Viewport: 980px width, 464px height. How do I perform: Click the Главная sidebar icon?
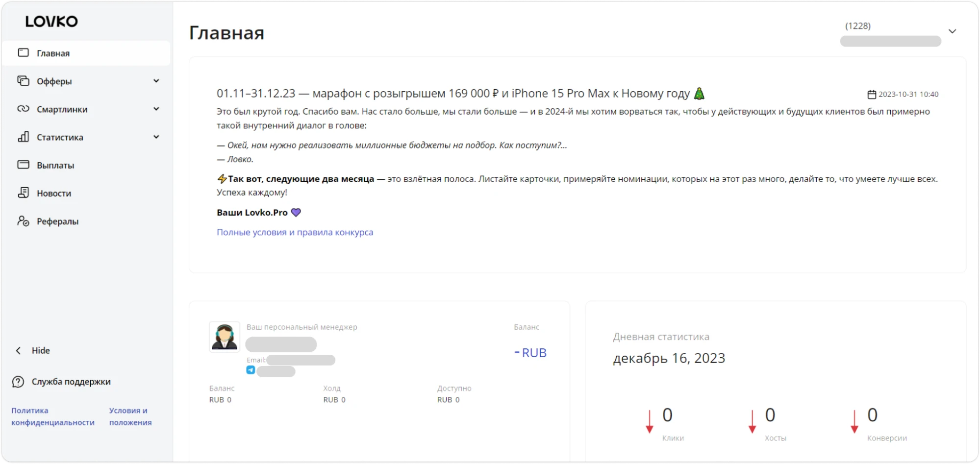pyautogui.click(x=24, y=52)
